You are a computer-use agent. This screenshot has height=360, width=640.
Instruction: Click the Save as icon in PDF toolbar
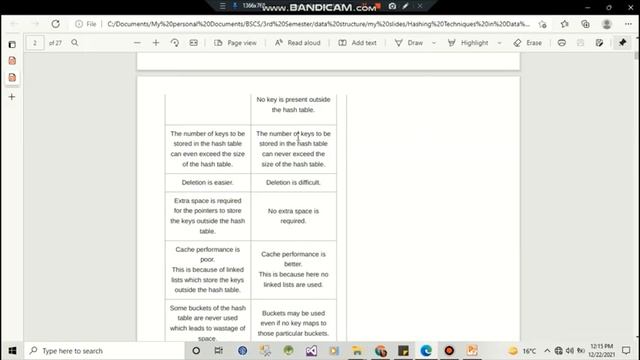pos(599,43)
